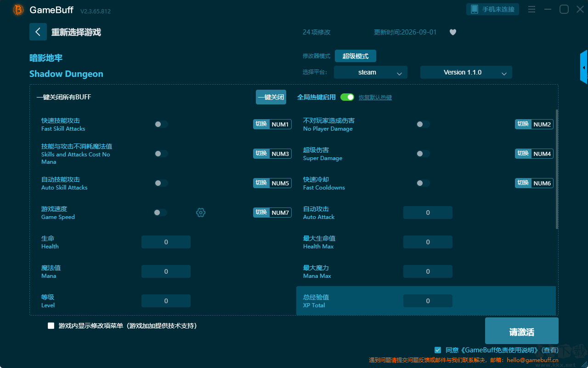Image resolution: width=588 pixels, height=368 pixels.
Task: Open the steam platform dropdown
Action: (x=371, y=72)
